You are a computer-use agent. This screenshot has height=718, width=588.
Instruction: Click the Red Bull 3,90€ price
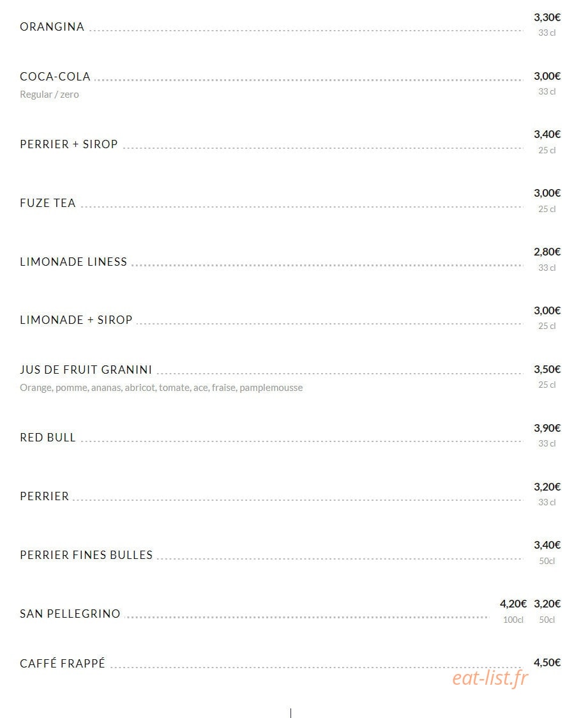click(547, 428)
